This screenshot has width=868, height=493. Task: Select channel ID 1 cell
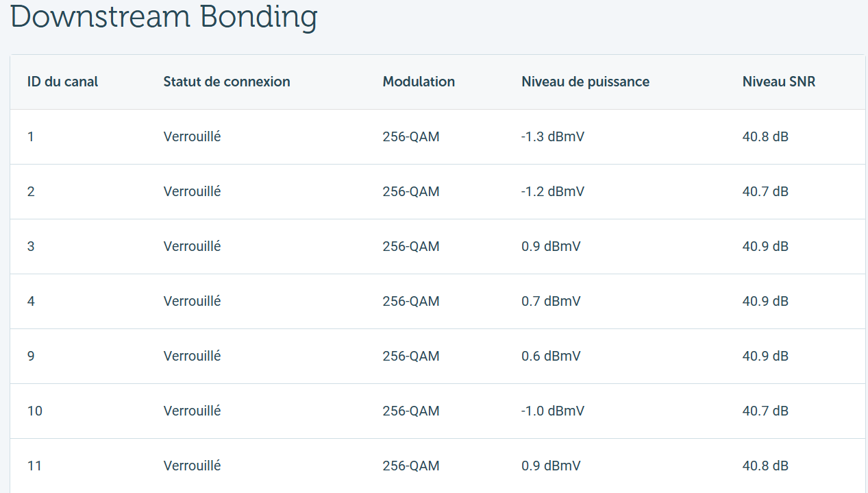click(31, 136)
